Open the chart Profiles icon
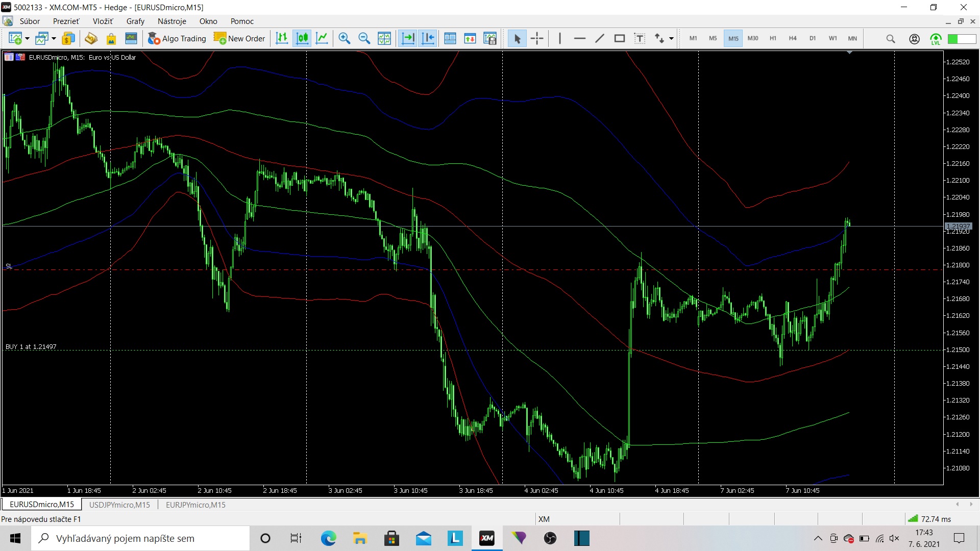 click(x=41, y=38)
